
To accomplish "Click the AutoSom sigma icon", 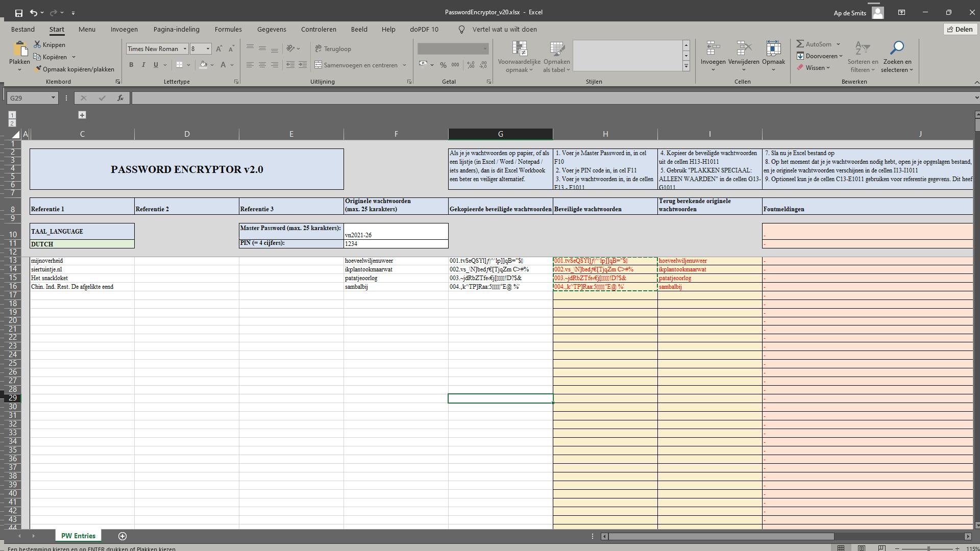I will (800, 44).
